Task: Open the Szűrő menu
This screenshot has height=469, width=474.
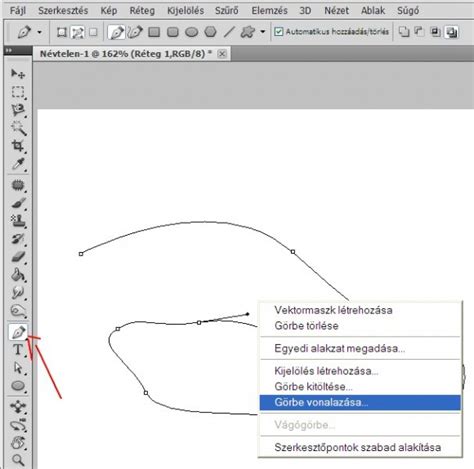Action: click(x=227, y=11)
